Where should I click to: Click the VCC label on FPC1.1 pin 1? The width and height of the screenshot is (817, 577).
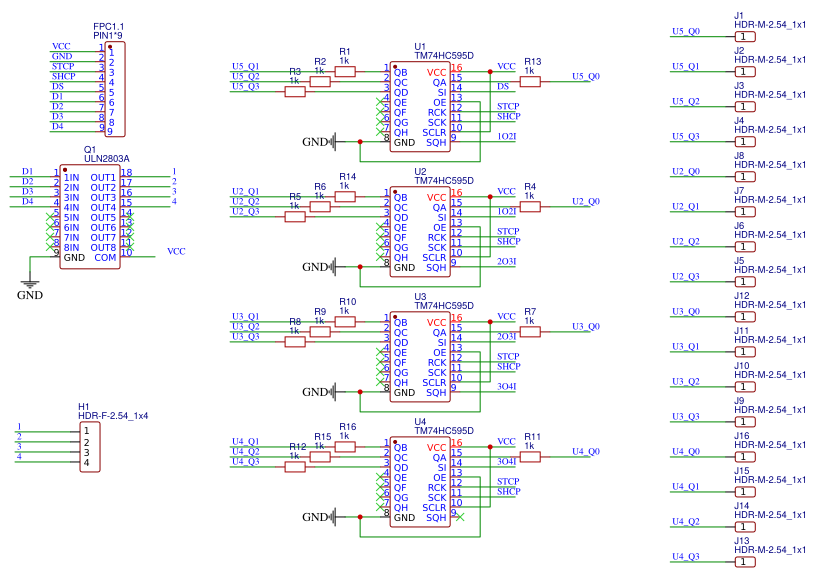click(61, 46)
